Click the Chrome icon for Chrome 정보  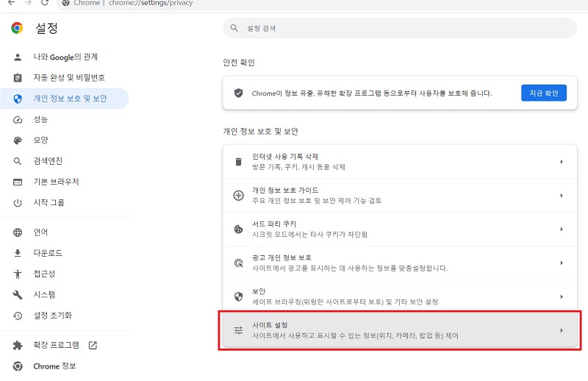[x=18, y=366]
